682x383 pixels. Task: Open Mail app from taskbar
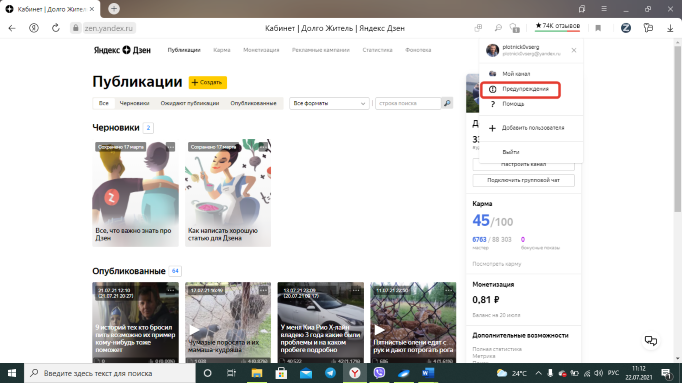[306, 373]
